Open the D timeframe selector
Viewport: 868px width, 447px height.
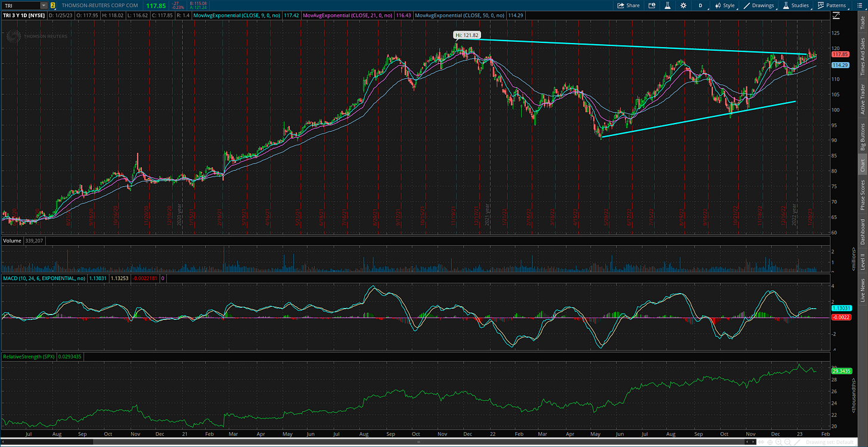coord(700,5)
